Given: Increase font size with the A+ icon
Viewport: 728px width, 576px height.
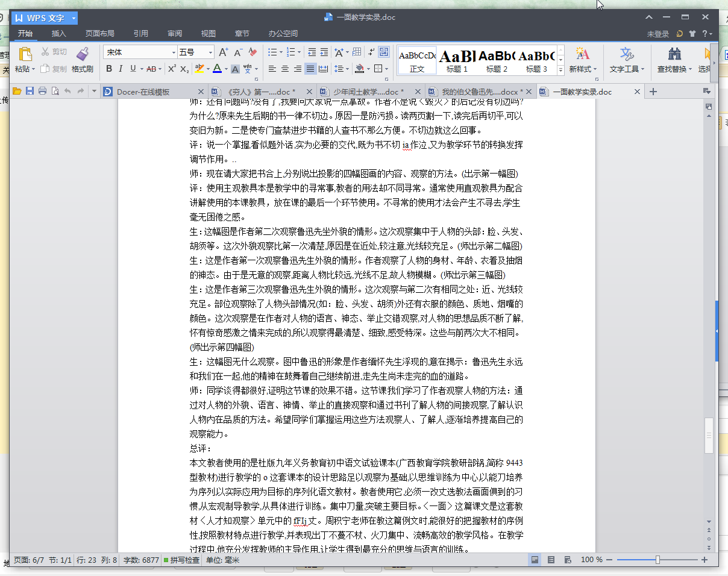Looking at the screenshot, I should click(x=223, y=52).
